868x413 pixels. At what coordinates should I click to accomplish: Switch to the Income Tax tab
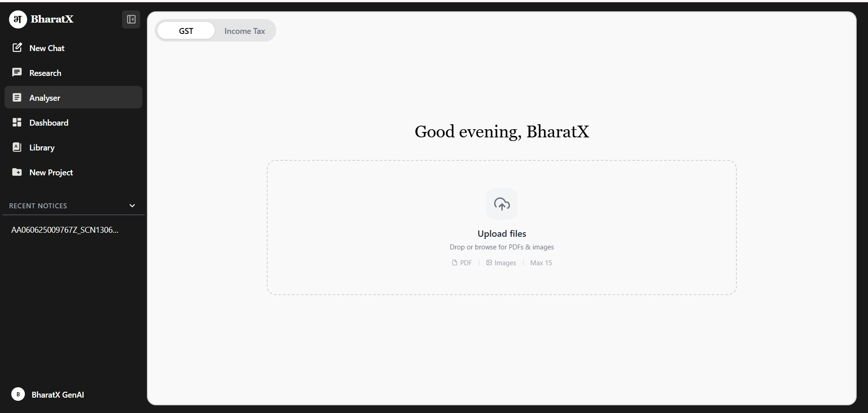pyautogui.click(x=245, y=31)
